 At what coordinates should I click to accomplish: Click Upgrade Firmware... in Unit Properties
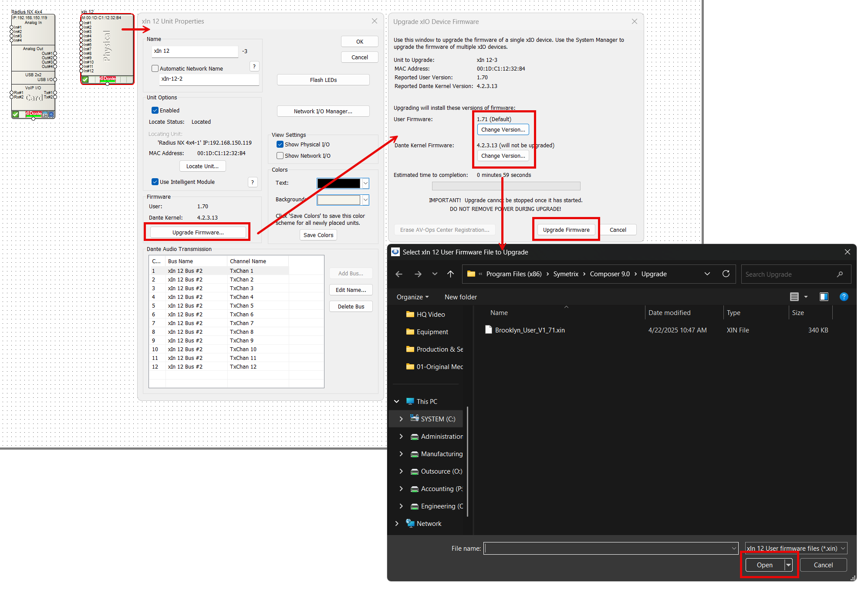[198, 232]
